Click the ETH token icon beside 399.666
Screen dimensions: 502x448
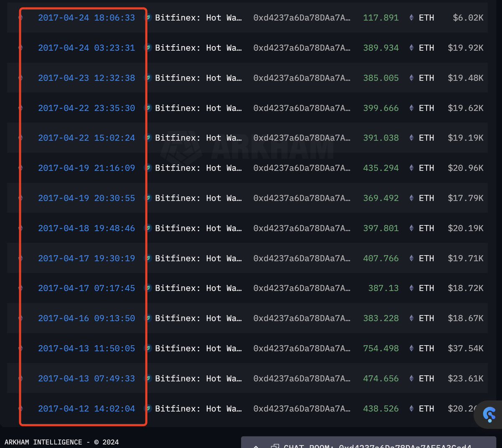(x=411, y=108)
